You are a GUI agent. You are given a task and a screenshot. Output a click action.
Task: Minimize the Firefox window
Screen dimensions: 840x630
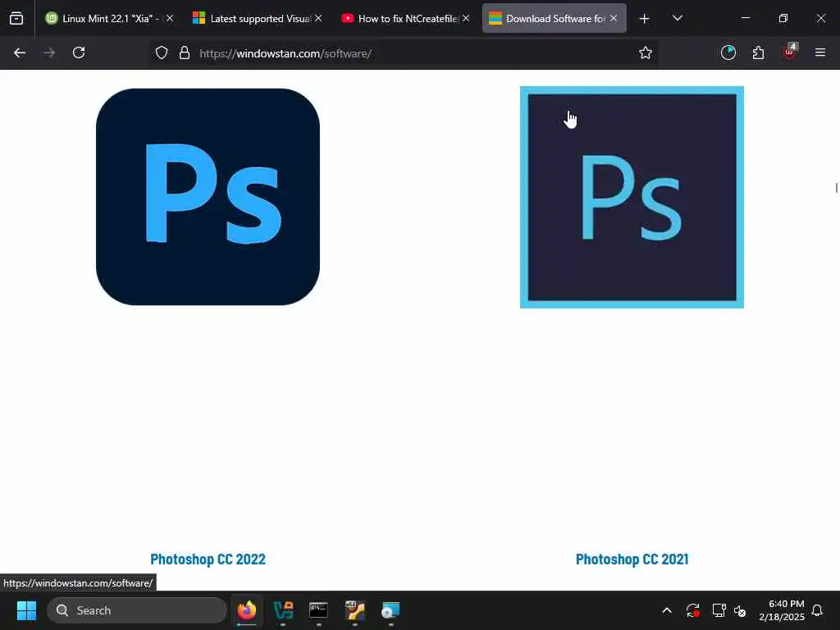click(x=745, y=18)
